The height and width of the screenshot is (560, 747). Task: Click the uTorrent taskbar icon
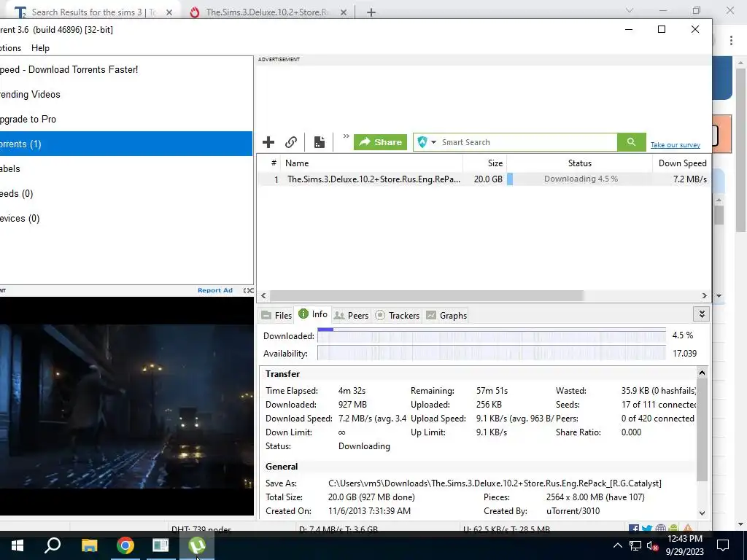coord(197,545)
